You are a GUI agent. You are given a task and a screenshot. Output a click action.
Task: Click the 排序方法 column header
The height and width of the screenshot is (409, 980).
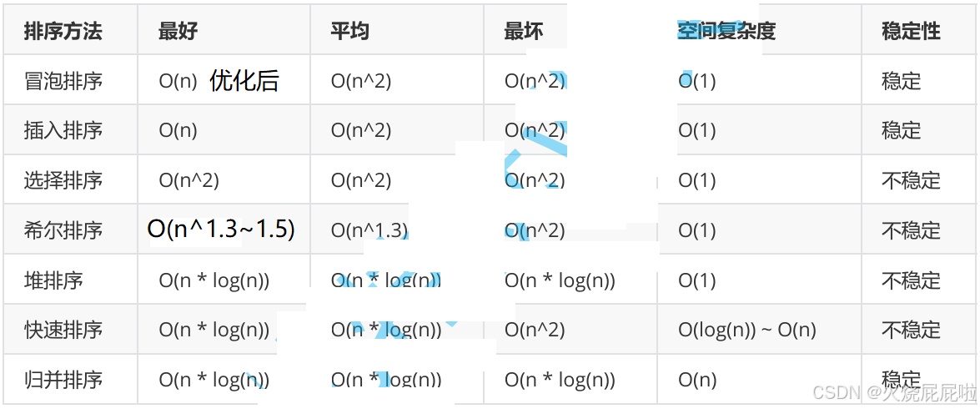[63, 31]
